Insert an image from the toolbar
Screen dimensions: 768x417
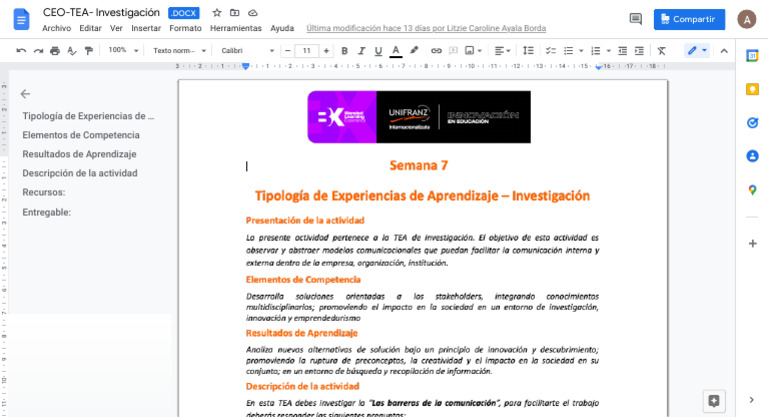click(473, 50)
